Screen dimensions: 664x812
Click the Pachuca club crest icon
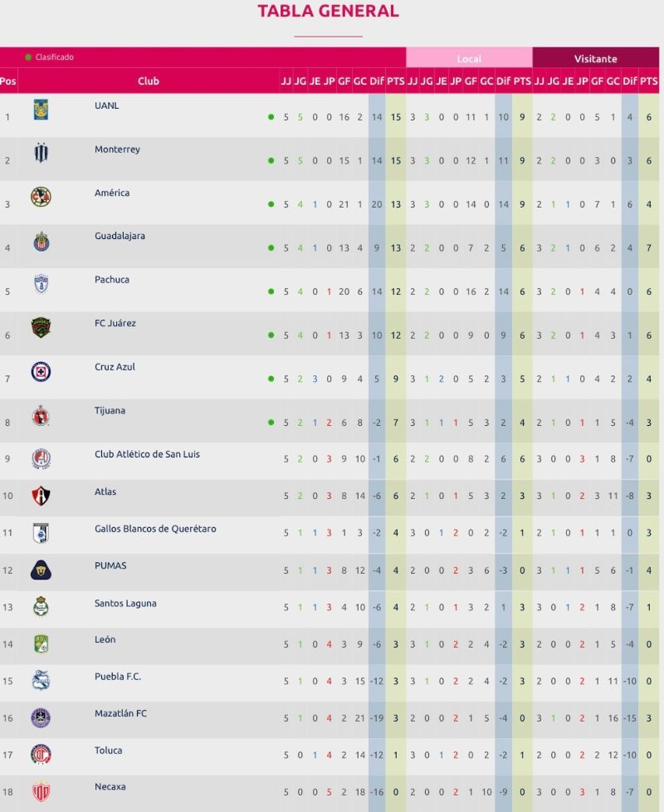(41, 285)
